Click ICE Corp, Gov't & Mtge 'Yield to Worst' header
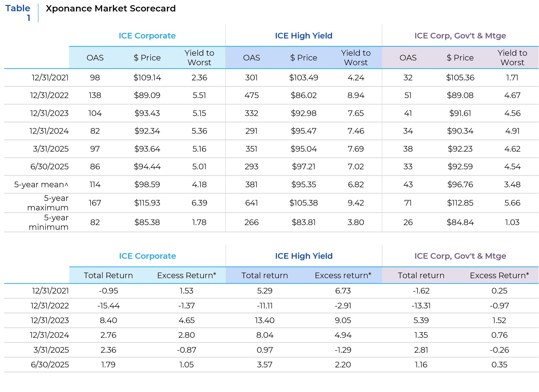The height and width of the screenshot is (392, 539). click(x=512, y=57)
